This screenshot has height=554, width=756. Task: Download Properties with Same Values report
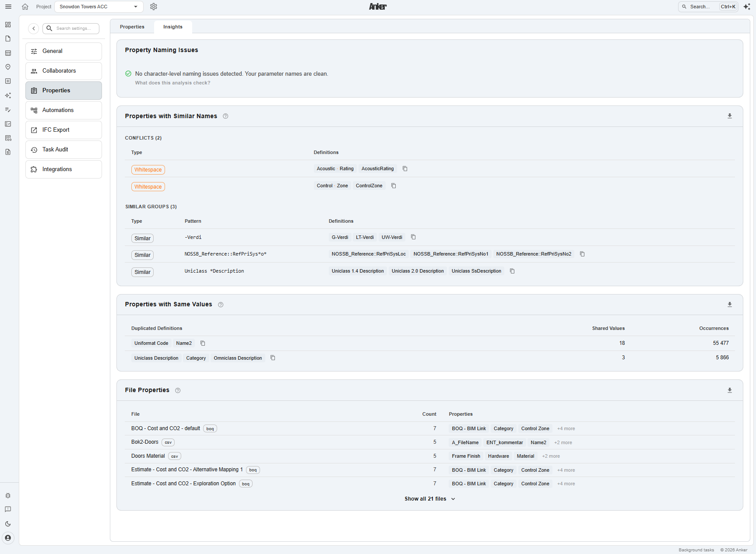pos(730,305)
